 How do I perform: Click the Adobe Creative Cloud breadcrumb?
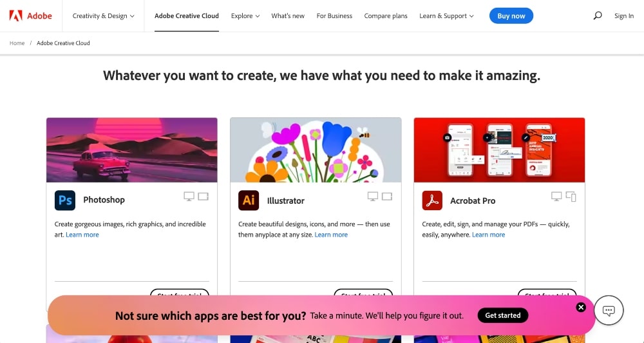63,43
